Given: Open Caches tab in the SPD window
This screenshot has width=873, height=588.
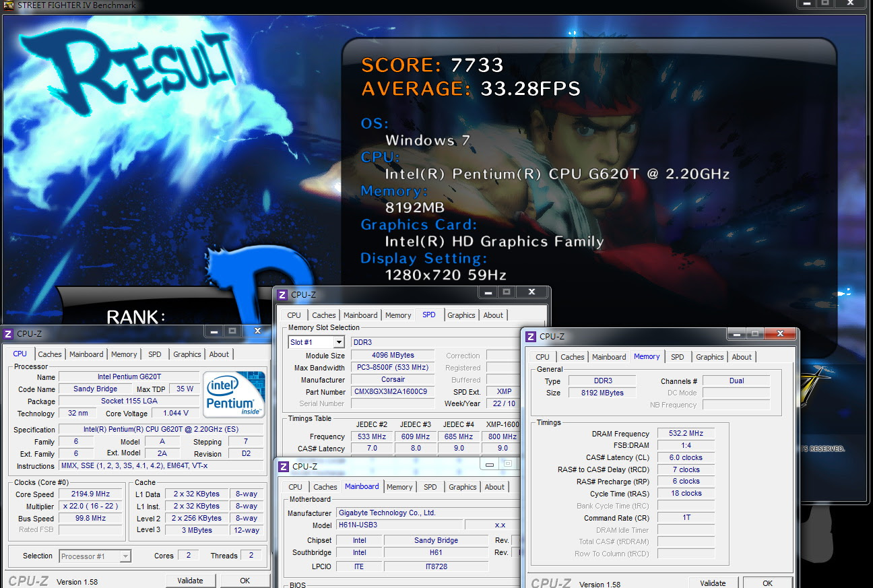Looking at the screenshot, I should pyautogui.click(x=324, y=315).
